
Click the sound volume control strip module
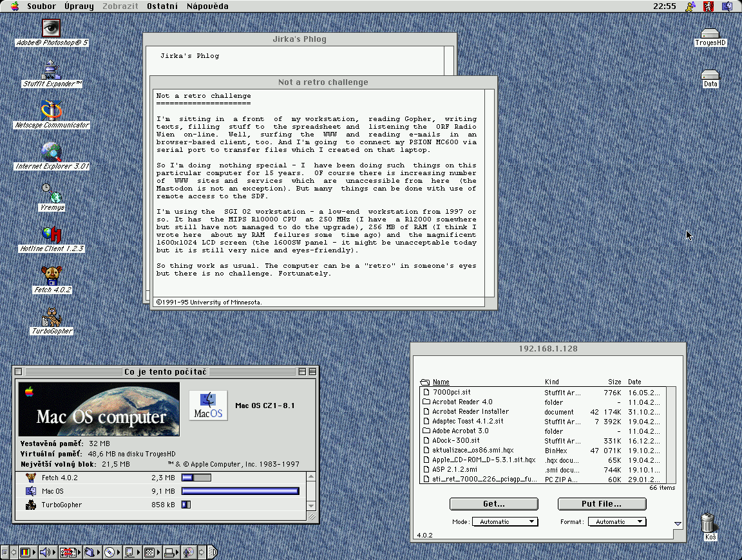46,552
